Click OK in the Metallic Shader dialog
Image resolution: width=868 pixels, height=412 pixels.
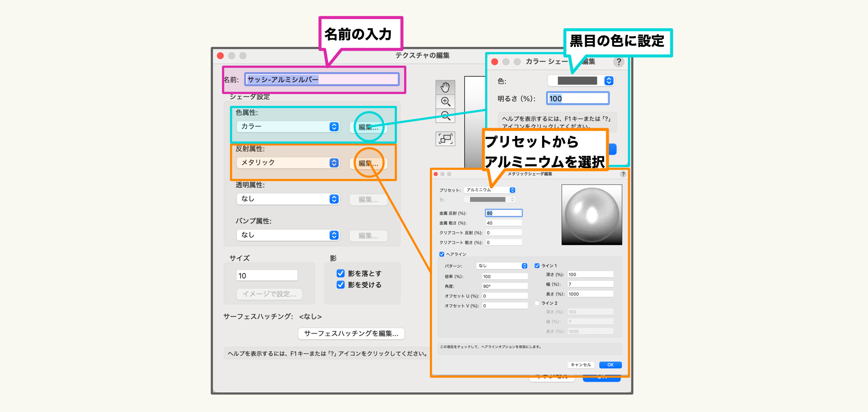(x=610, y=365)
